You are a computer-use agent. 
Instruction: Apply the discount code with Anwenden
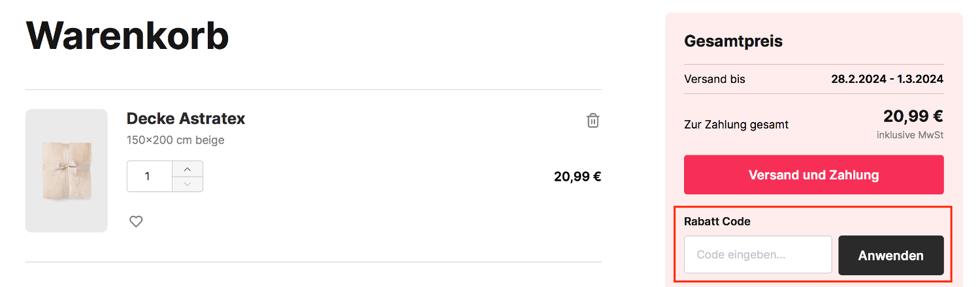[x=891, y=255]
